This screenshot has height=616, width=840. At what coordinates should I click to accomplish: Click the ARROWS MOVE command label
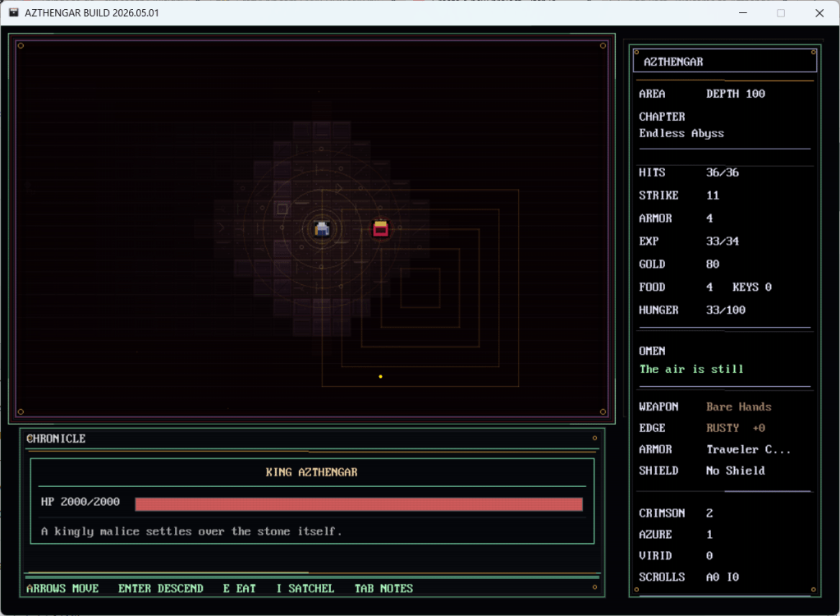click(62, 589)
